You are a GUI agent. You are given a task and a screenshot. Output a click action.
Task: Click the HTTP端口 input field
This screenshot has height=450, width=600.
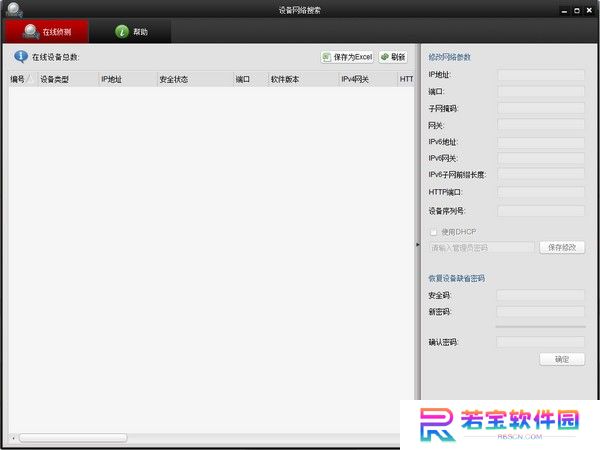point(541,192)
